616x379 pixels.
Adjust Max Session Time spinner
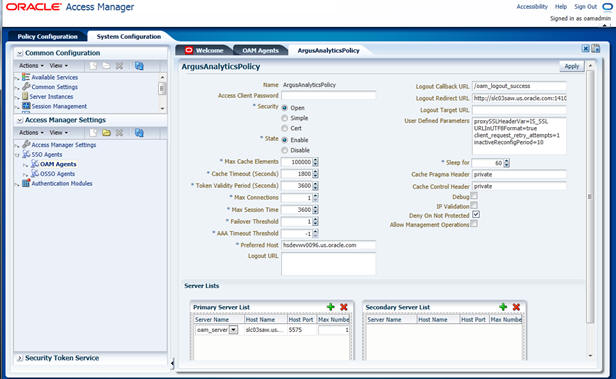coord(315,210)
